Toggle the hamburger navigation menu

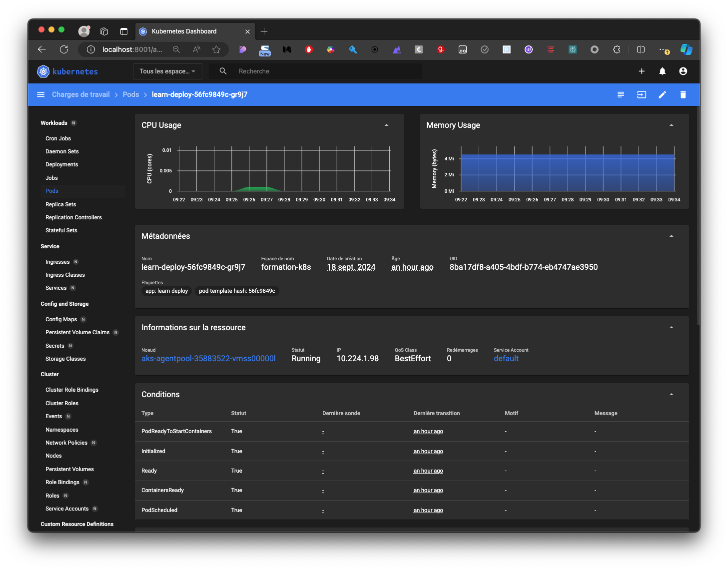(41, 95)
